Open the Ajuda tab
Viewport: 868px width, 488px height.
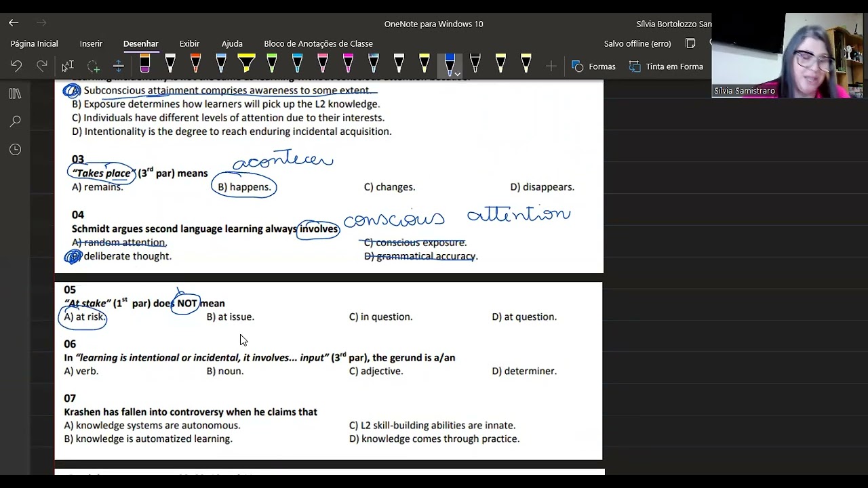(x=232, y=43)
